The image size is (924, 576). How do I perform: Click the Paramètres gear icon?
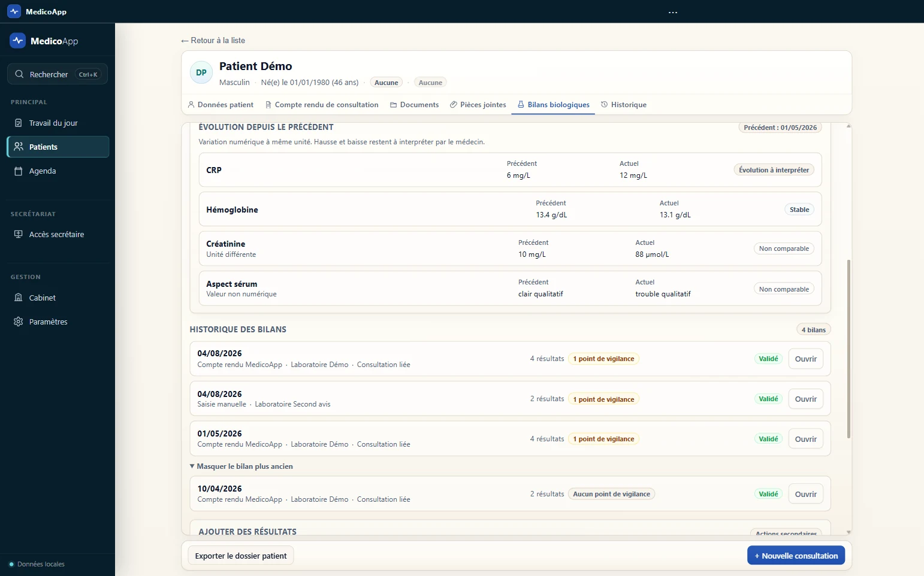pos(19,322)
